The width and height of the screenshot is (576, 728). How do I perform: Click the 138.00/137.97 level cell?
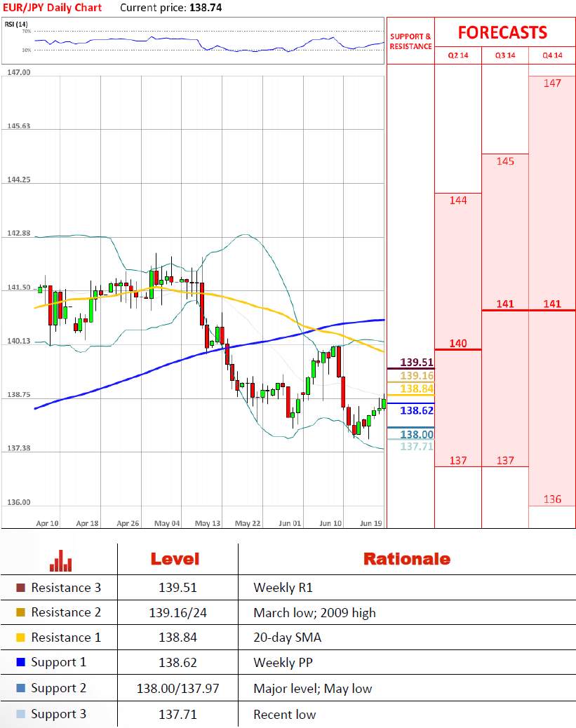click(x=178, y=689)
